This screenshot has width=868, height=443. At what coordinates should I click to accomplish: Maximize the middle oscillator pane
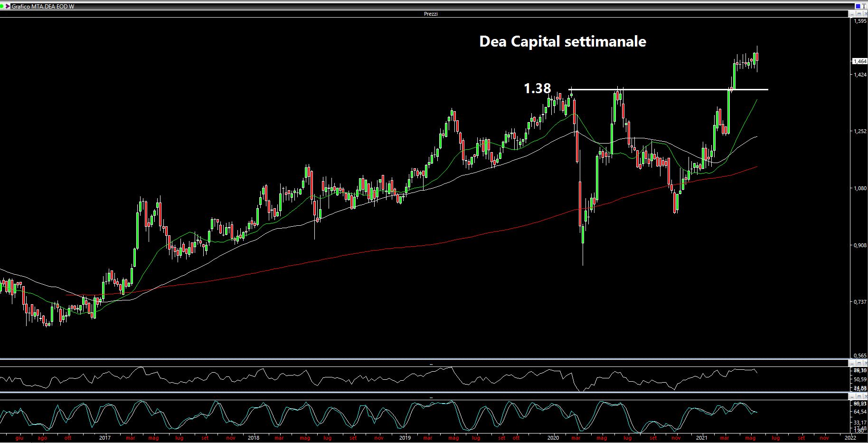tap(859, 364)
